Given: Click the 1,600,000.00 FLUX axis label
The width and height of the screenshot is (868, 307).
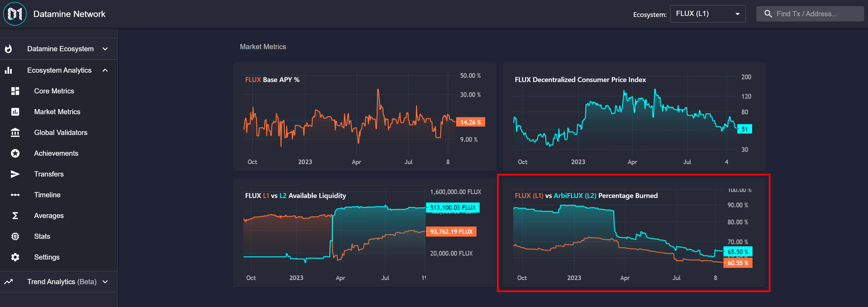Looking at the screenshot, I should coord(455,192).
